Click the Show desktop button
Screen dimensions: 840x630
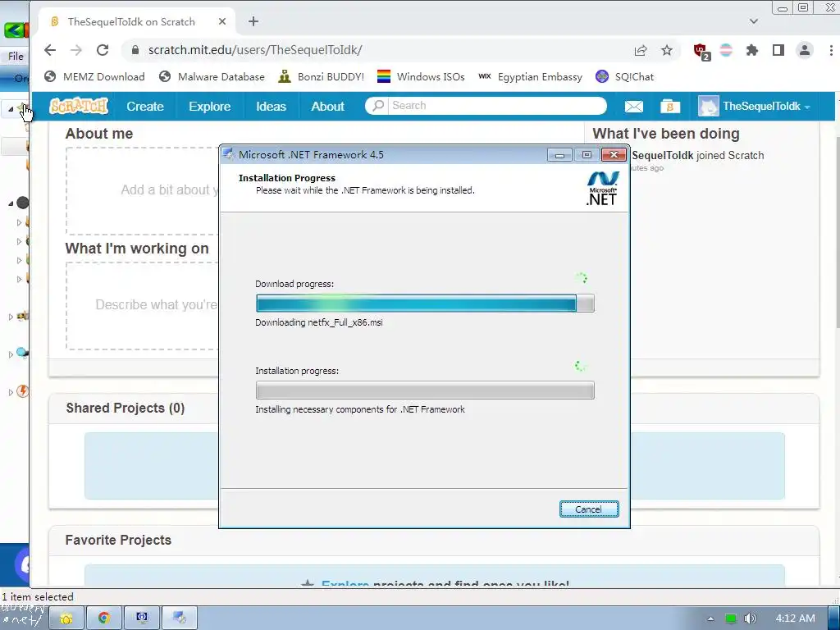pos(833,619)
